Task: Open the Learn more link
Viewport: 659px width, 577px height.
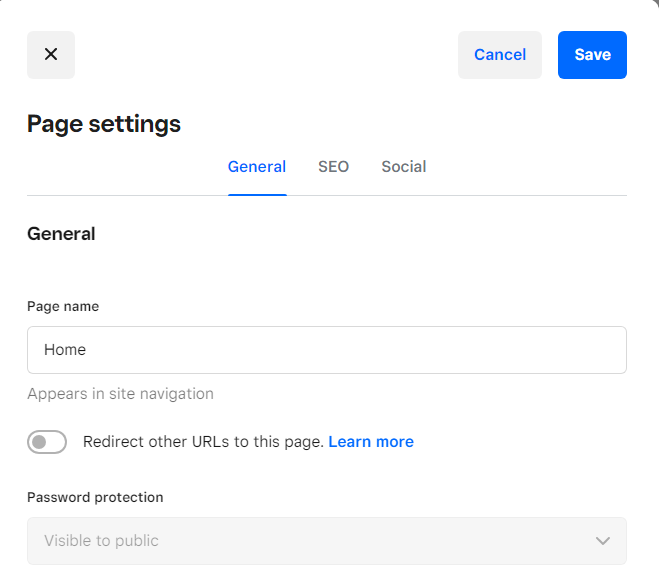Action: click(x=371, y=442)
